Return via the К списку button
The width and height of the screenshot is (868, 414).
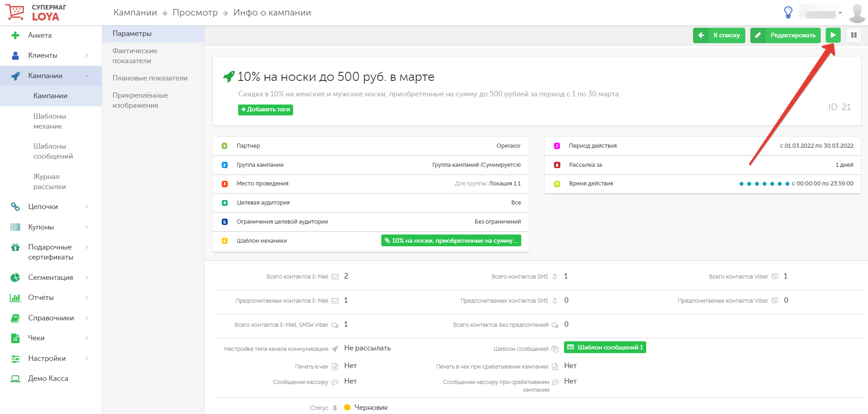(x=719, y=35)
